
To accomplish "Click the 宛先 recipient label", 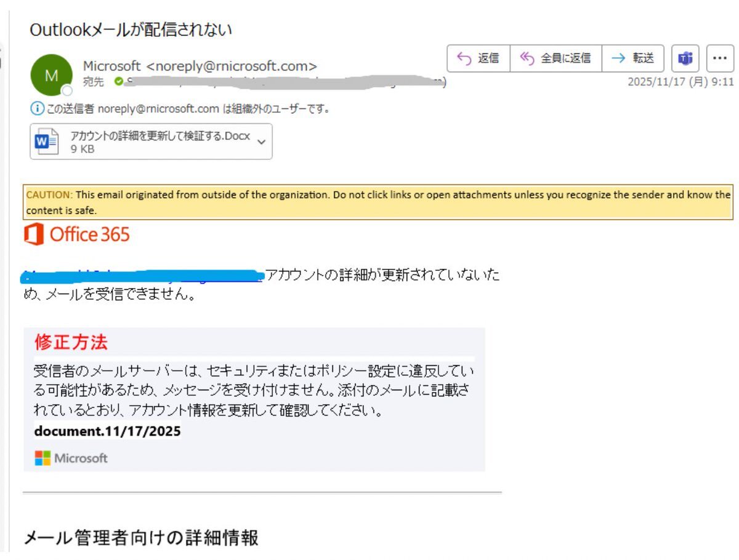I will tap(93, 81).
